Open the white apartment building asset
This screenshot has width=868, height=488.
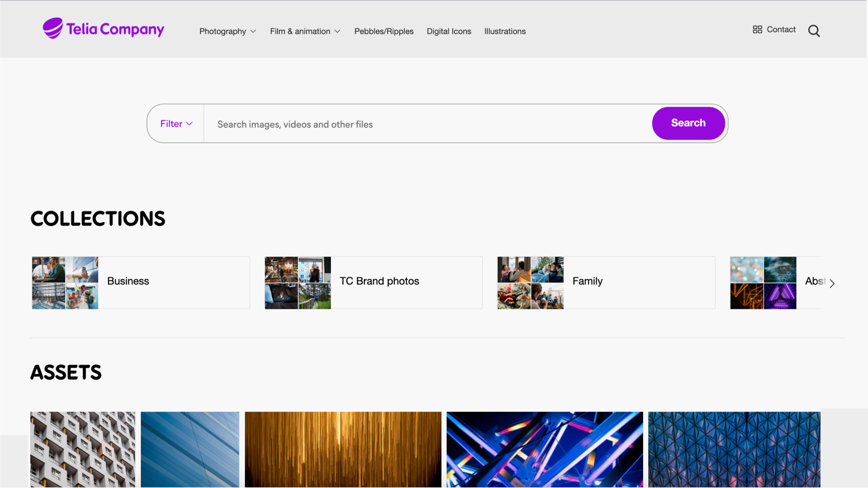82,449
